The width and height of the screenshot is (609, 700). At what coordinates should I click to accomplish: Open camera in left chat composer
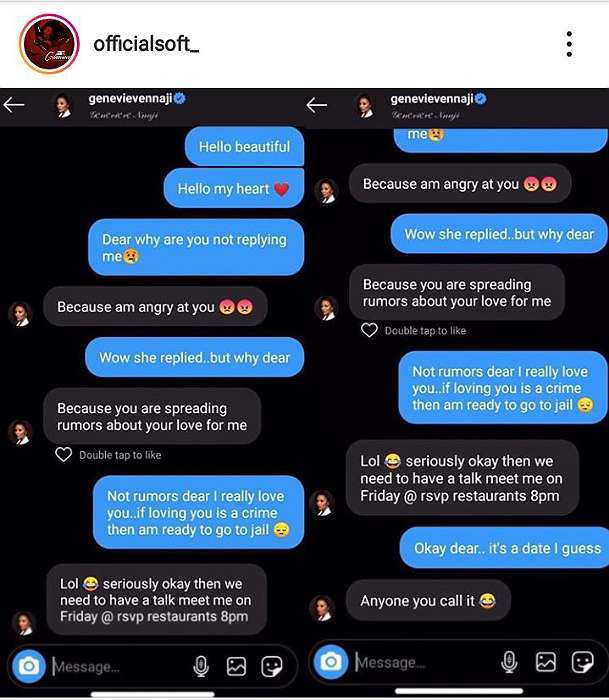[x=29, y=666]
